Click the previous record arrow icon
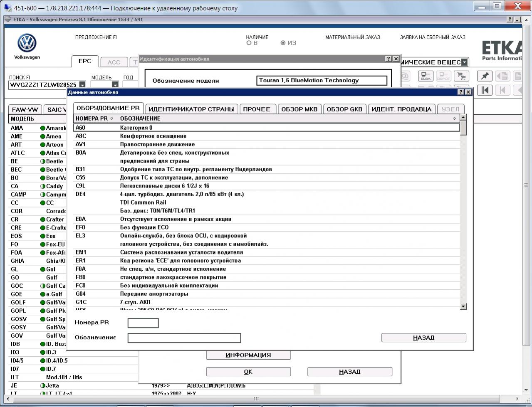 tap(502, 90)
